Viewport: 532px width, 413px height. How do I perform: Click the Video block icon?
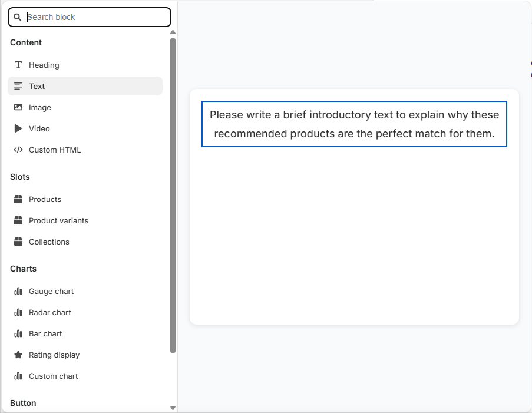[18, 128]
